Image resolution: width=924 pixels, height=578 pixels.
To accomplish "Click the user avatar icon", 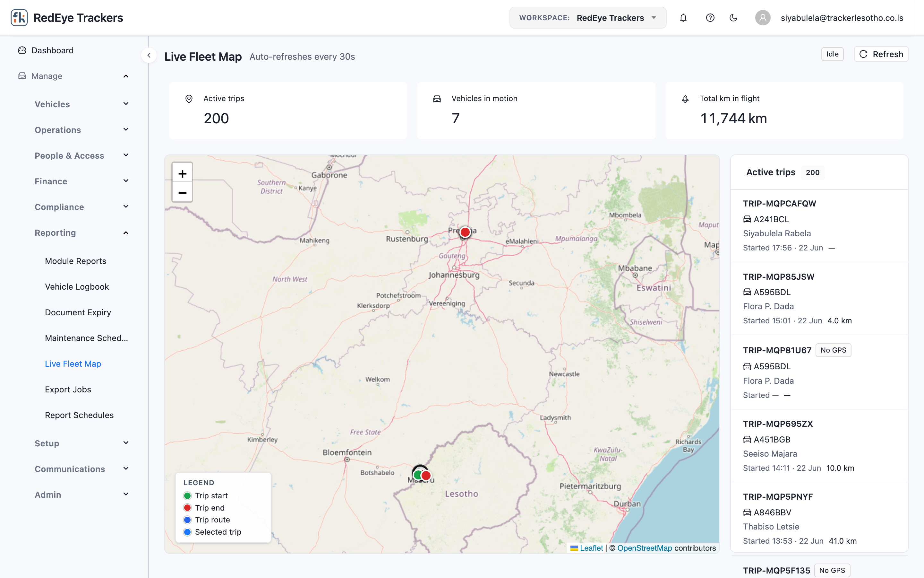I will coord(763,18).
